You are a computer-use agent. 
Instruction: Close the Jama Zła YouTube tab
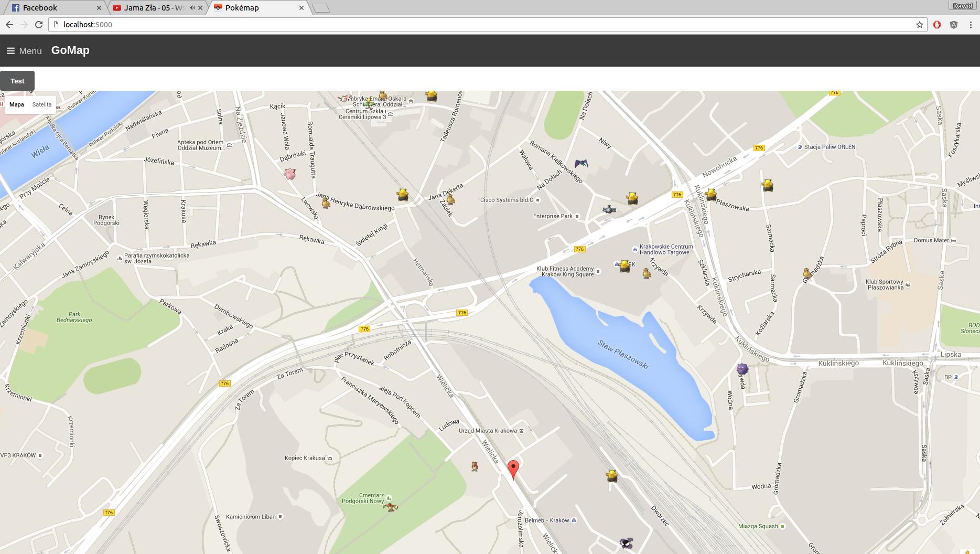tap(200, 8)
